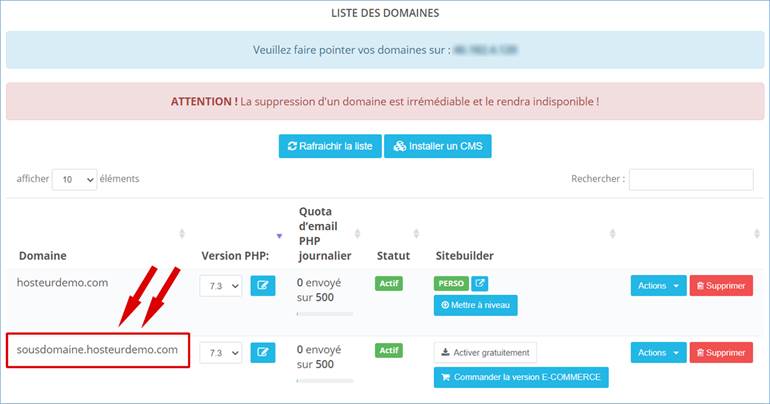
Task: Click sort arrows on the Sitebuilder column
Action: coord(611,234)
